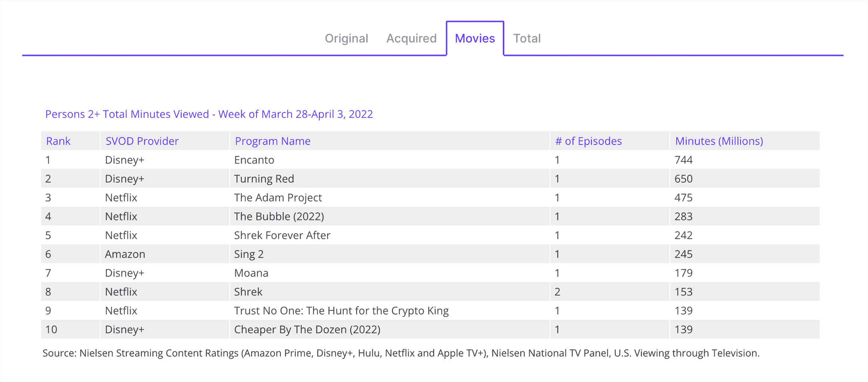Switch to the Total tab

tap(527, 38)
